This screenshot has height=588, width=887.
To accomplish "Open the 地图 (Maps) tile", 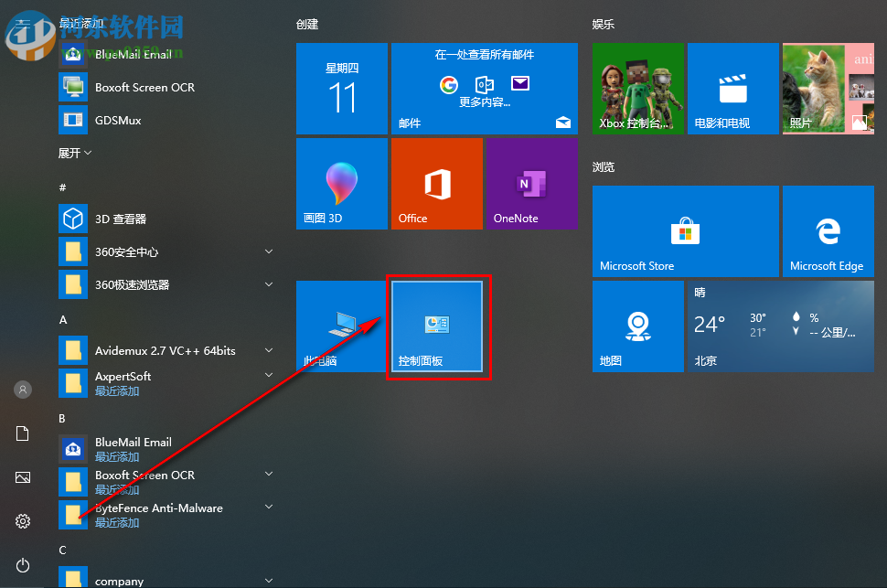I will pyautogui.click(x=636, y=326).
